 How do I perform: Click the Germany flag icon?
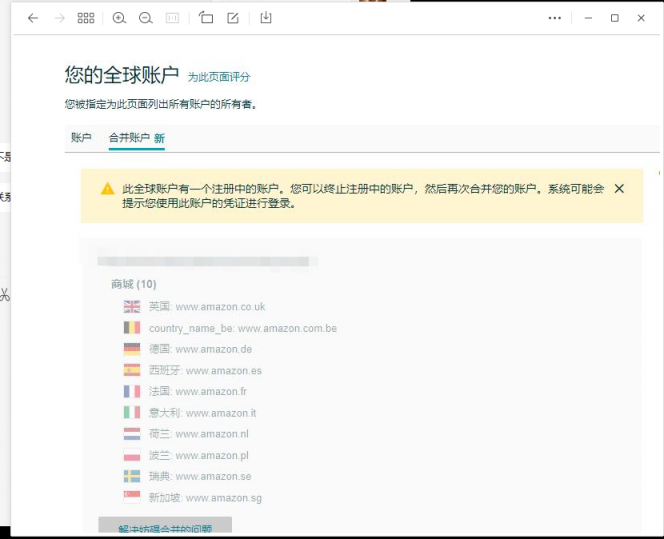pos(132,349)
